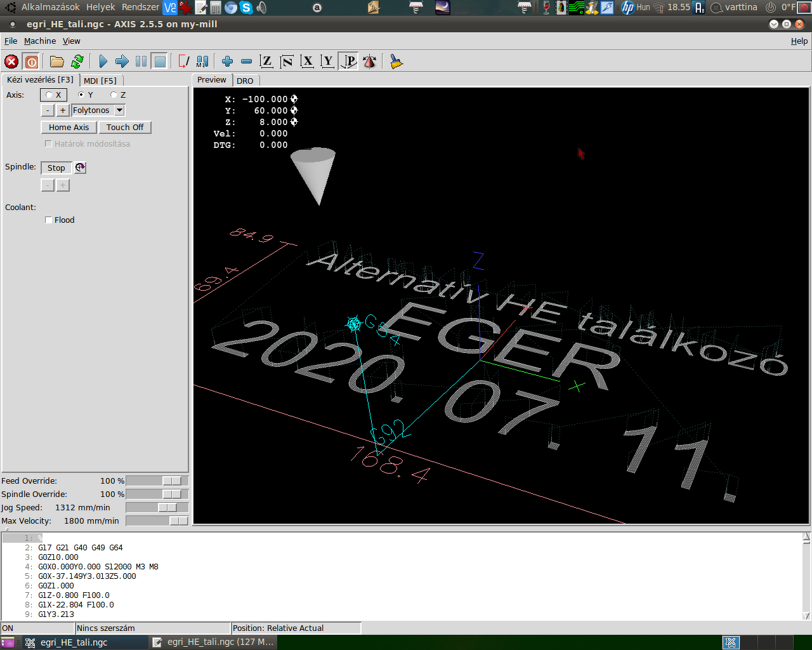Click the spindle Stop button
The image size is (812, 650).
click(56, 168)
